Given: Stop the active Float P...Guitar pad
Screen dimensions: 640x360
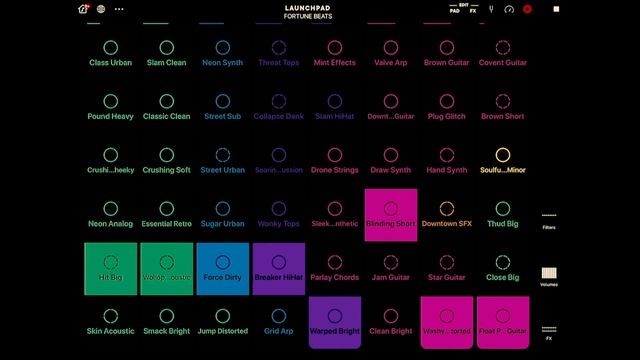Looking at the screenshot, I should pyautogui.click(x=503, y=322).
